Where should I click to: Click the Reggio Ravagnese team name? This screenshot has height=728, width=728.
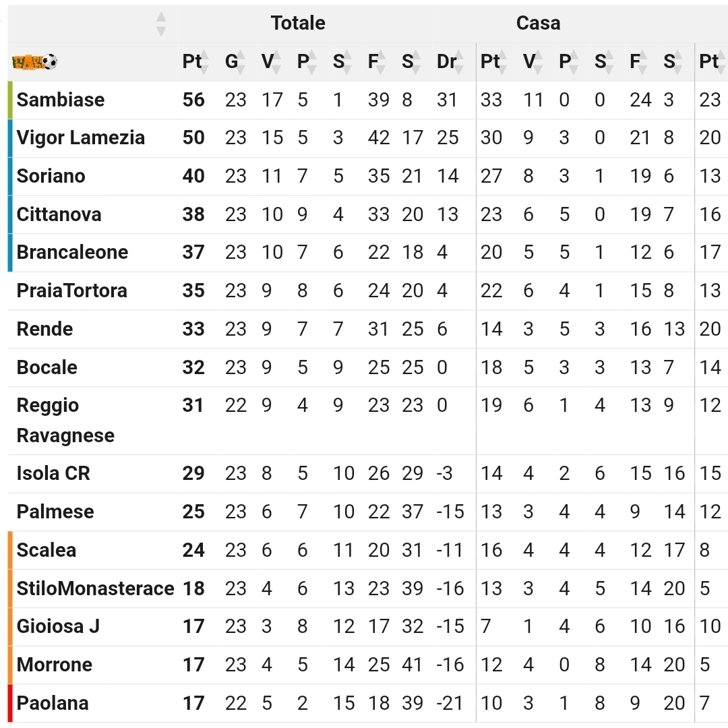[x=65, y=421]
